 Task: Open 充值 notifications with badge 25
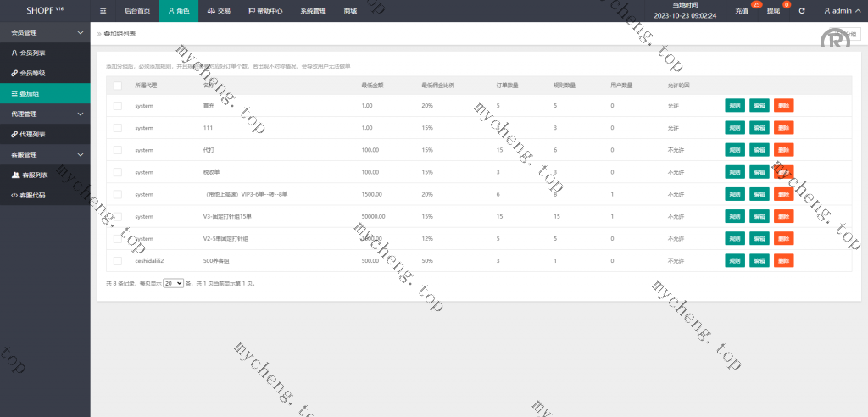(743, 11)
